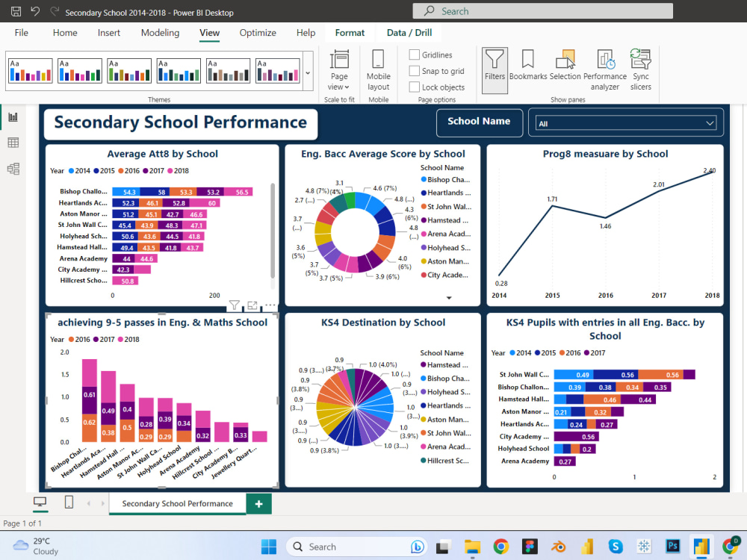Open Skype from the taskbar
The width and height of the screenshot is (747, 560).
(616, 547)
